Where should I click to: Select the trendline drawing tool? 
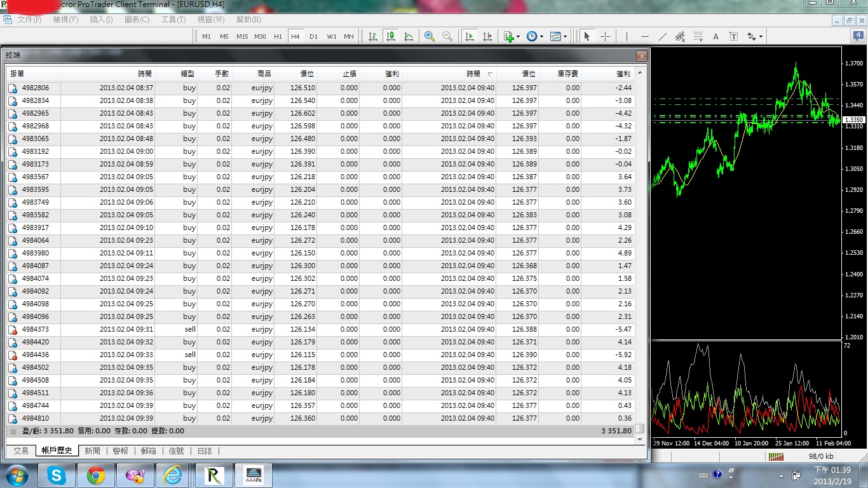tap(663, 36)
